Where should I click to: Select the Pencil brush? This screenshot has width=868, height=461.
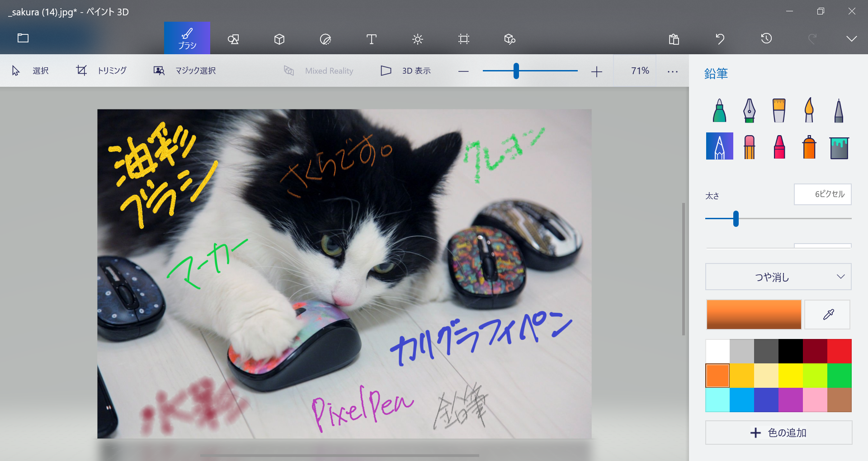click(719, 146)
